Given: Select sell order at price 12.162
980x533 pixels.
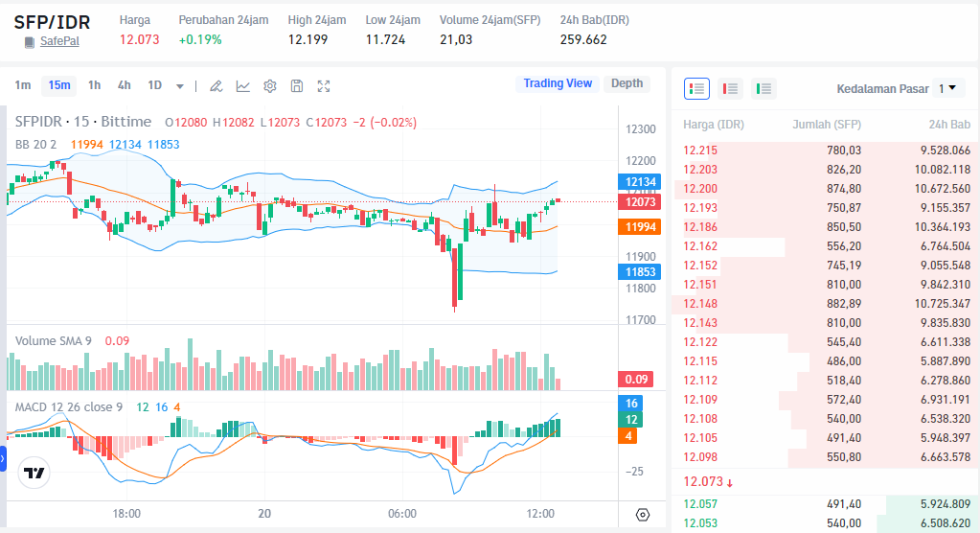Looking at the screenshot, I should (826, 246).
